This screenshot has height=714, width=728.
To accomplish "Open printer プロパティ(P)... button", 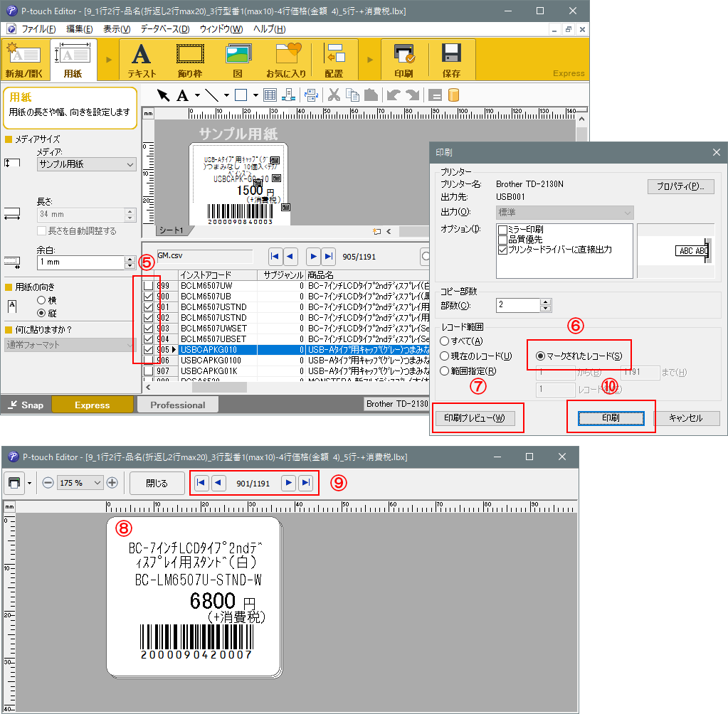I will pyautogui.click(x=680, y=186).
